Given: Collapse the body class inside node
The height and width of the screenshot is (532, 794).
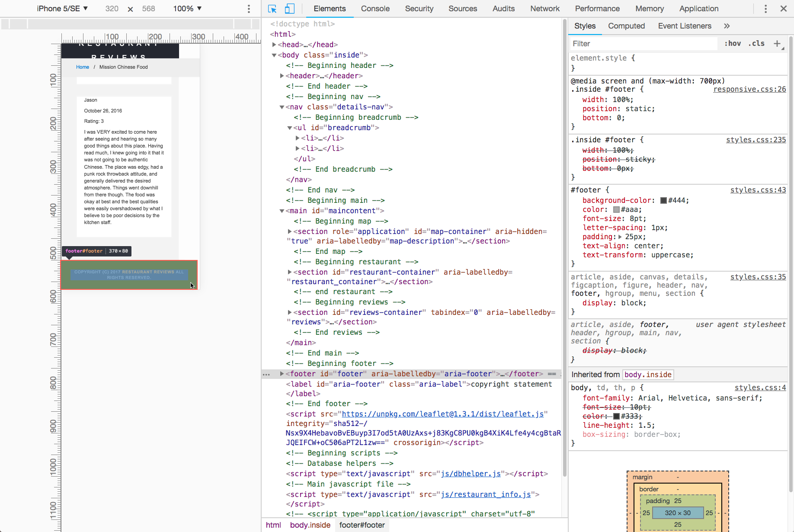Looking at the screenshot, I should tap(274, 55).
